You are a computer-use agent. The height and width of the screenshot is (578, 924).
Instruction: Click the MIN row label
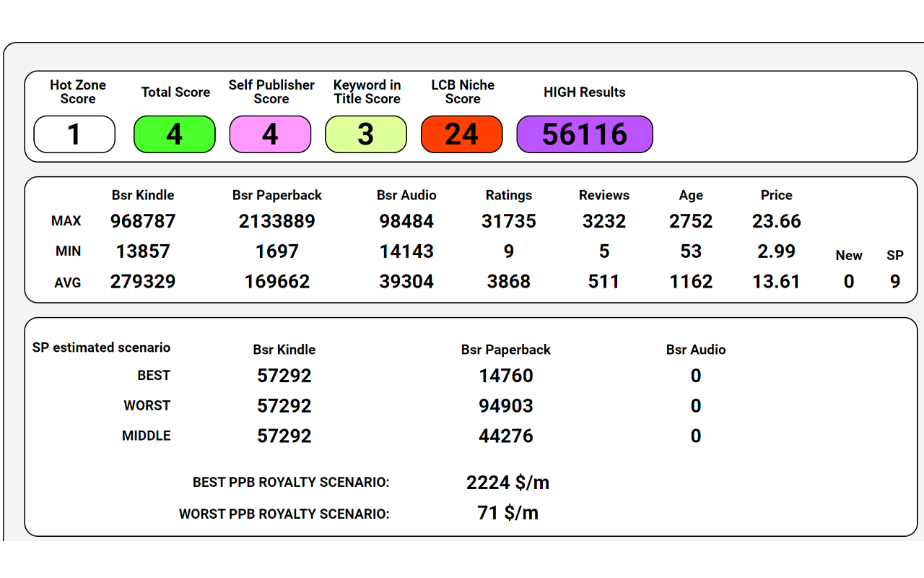pos(69,251)
